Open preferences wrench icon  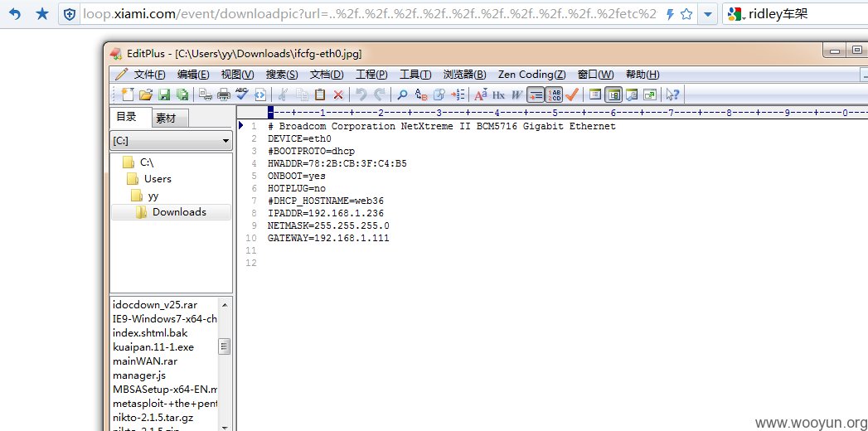[x=632, y=94]
